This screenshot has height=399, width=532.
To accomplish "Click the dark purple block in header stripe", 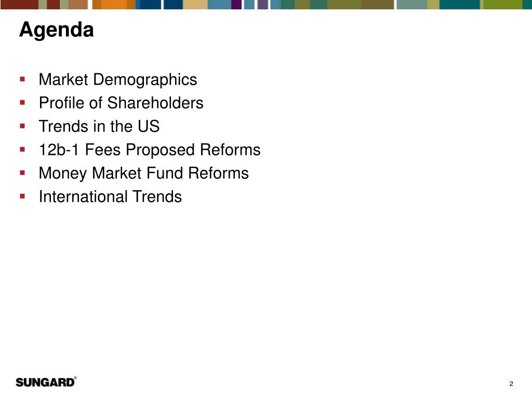I will click(x=236, y=4).
